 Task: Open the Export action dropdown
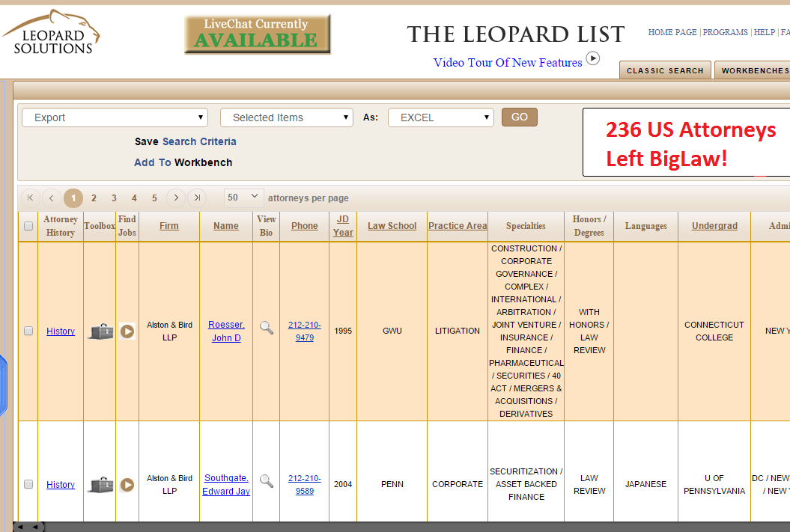coord(115,117)
